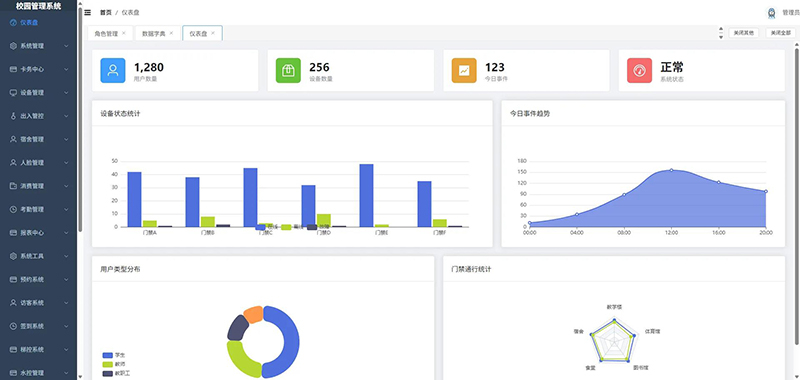
Task: Click the 宿舍管理 person icon in sidebar
Action: [x=13, y=139]
